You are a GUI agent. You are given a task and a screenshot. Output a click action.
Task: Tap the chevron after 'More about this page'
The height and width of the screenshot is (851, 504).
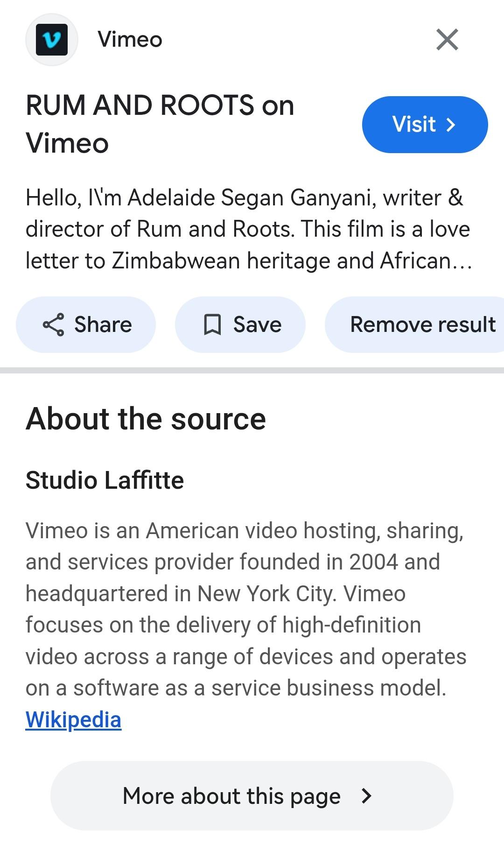point(367,796)
